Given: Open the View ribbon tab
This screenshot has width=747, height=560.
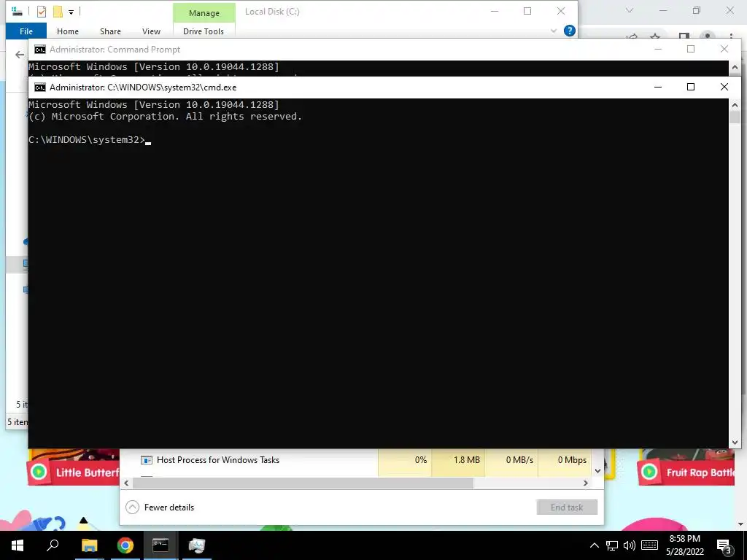Looking at the screenshot, I should click(151, 31).
